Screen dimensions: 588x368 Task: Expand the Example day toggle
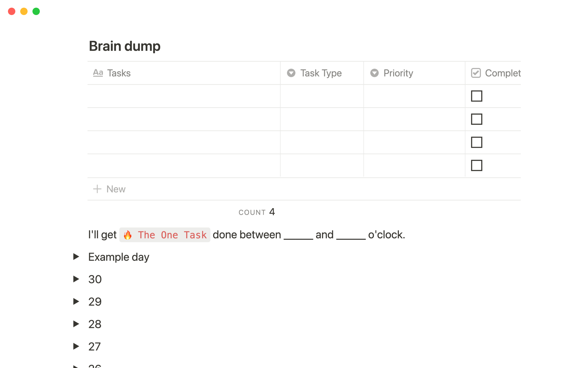coord(76,257)
